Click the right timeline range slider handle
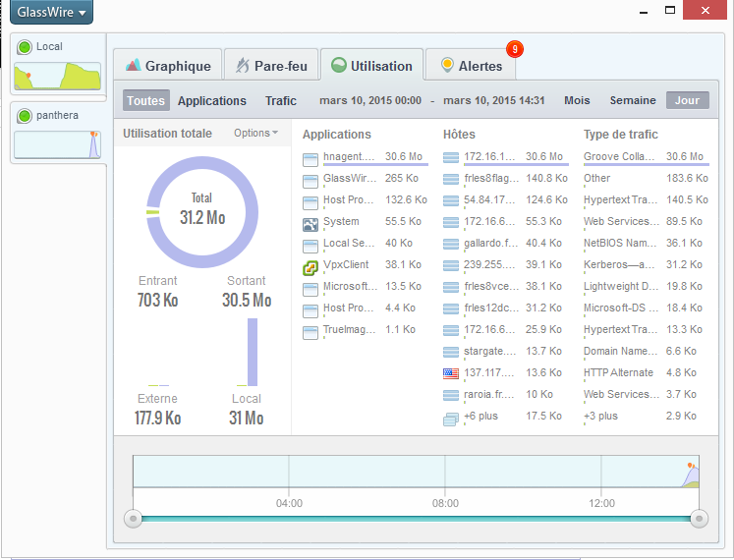This screenshot has height=560, width=734. coord(699,519)
